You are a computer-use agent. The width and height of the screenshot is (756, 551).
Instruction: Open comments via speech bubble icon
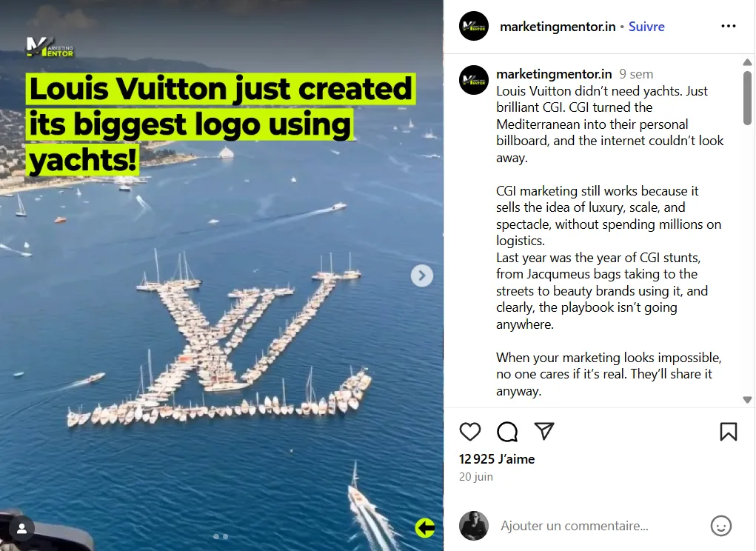[507, 432]
